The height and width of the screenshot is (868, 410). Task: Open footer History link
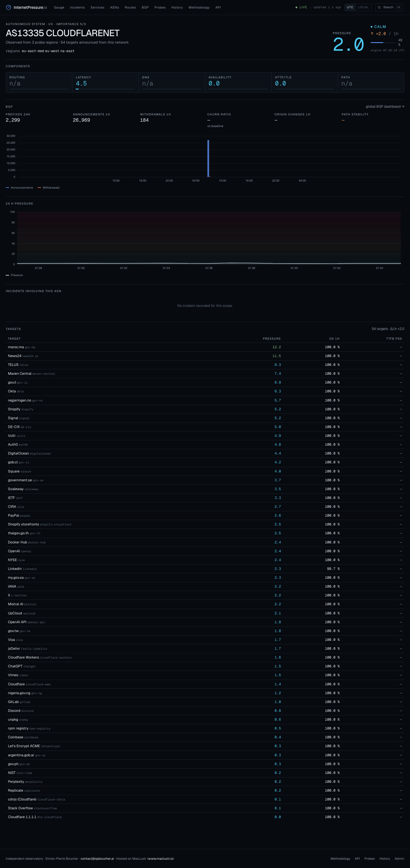[x=385, y=859]
